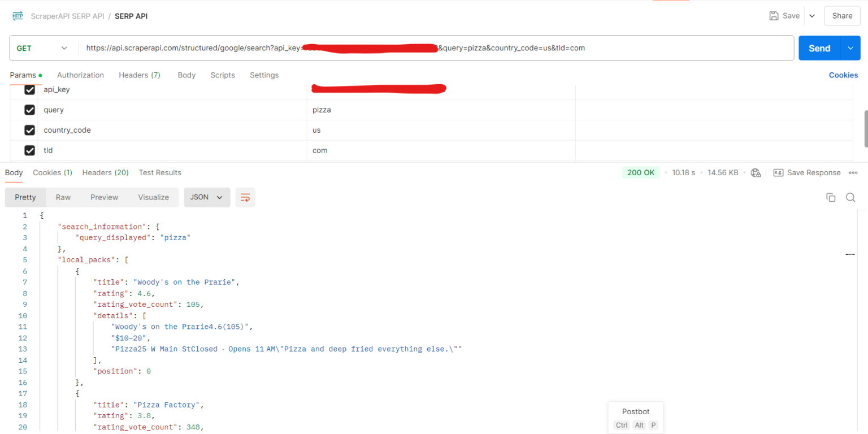Toggle line wrapping in the response viewer

(x=245, y=197)
